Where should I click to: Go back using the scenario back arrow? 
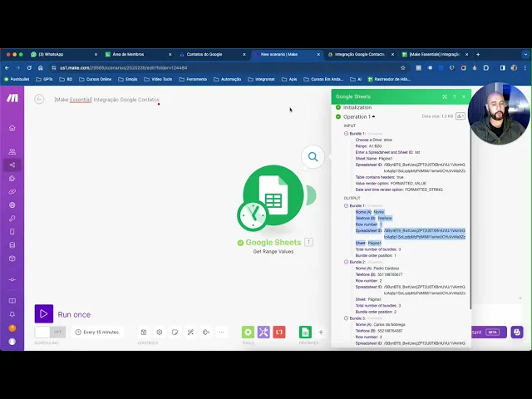click(39, 100)
